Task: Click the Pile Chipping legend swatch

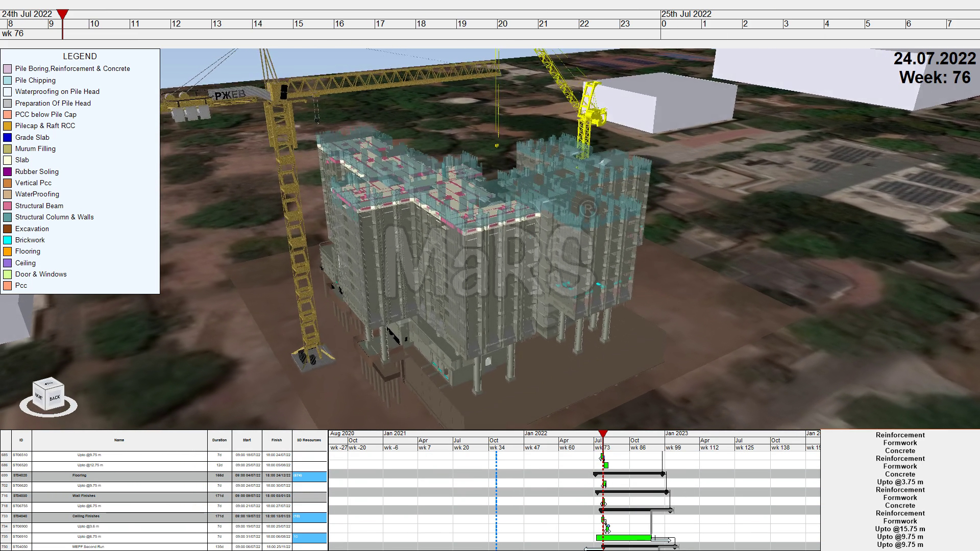Action: click(7, 80)
